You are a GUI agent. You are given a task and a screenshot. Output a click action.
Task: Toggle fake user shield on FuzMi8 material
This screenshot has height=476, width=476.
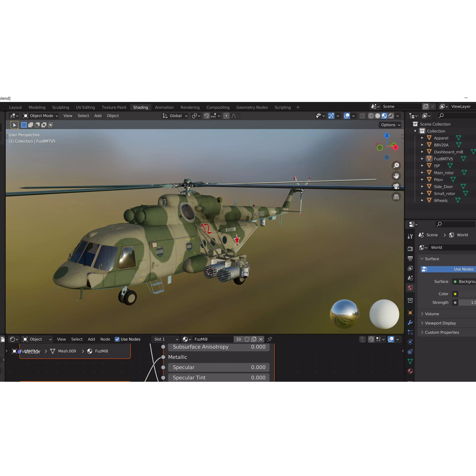(x=247, y=339)
